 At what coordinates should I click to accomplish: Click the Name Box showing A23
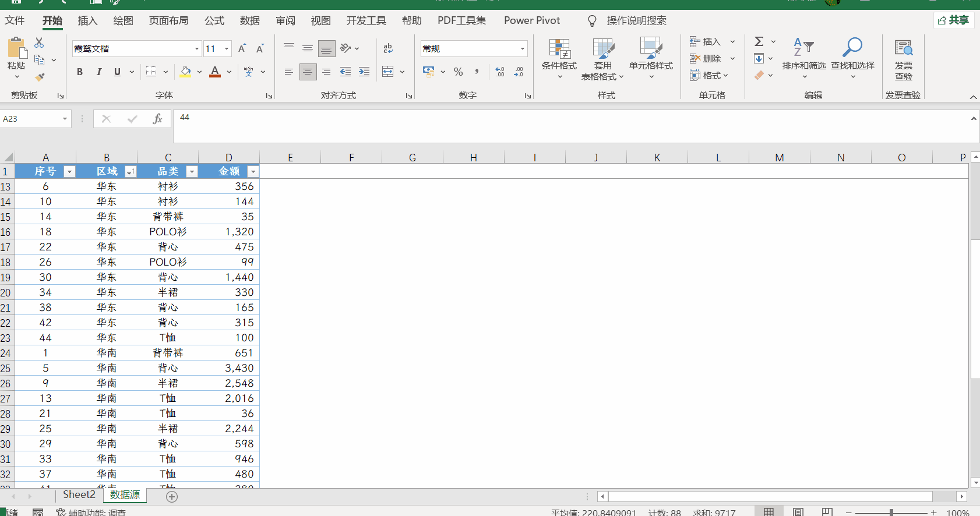[x=30, y=119]
